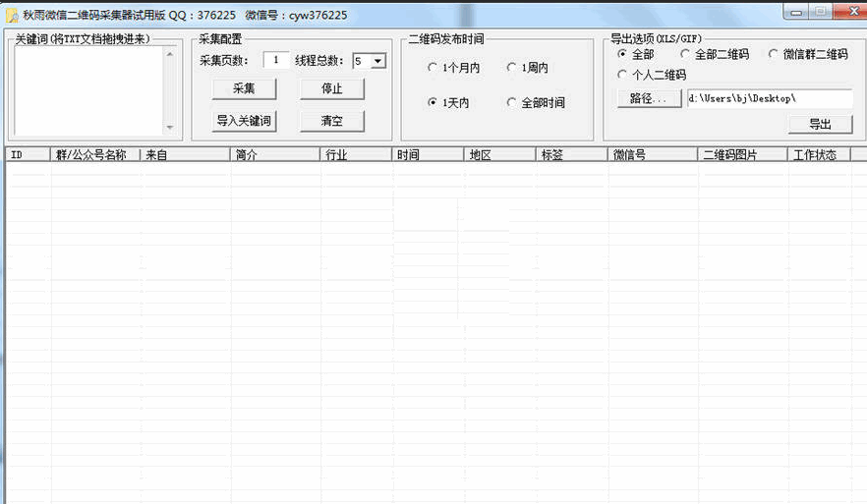Click the 来自 column header
Screen dimensions: 867x504
[x=185, y=155]
